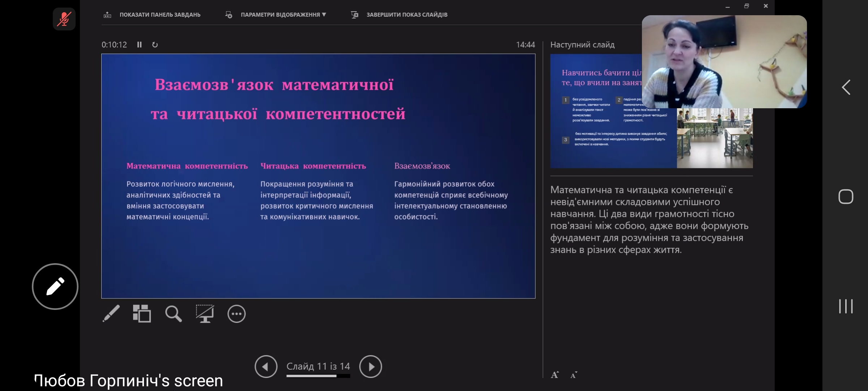Click the clock time 14:44
Viewport: 868px width, 391px height.
(526, 45)
